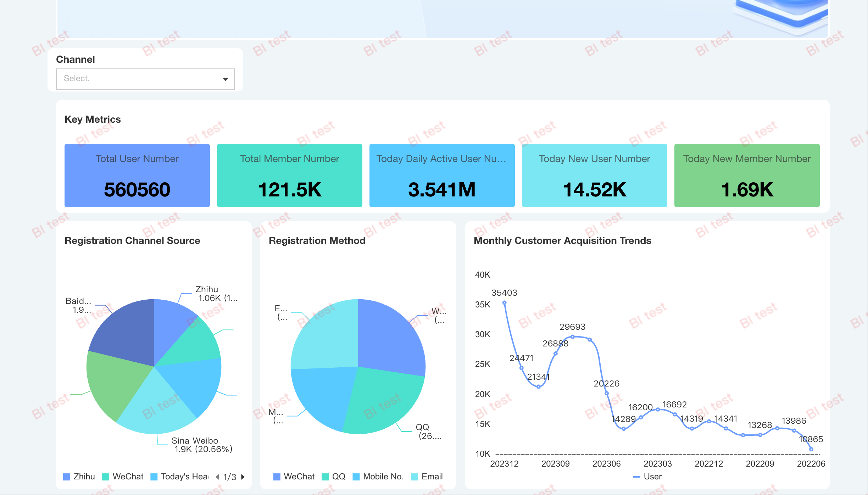Click the 35403 data point
This screenshot has height=495, width=868.
pyautogui.click(x=504, y=302)
